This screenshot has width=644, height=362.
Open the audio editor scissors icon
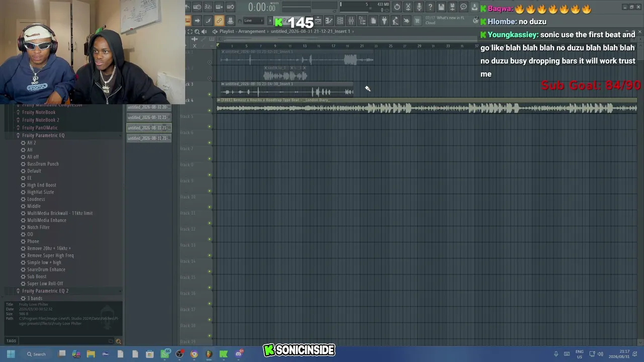click(408, 7)
